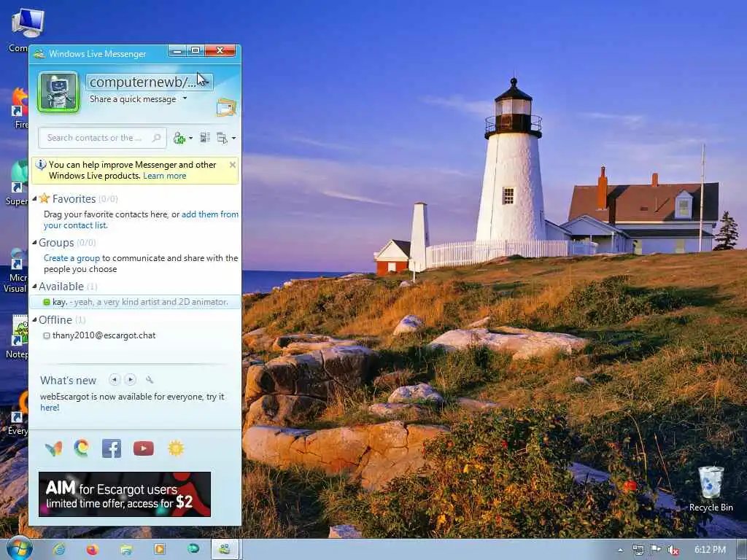Click the 6:12 PM clock

[x=710, y=550]
